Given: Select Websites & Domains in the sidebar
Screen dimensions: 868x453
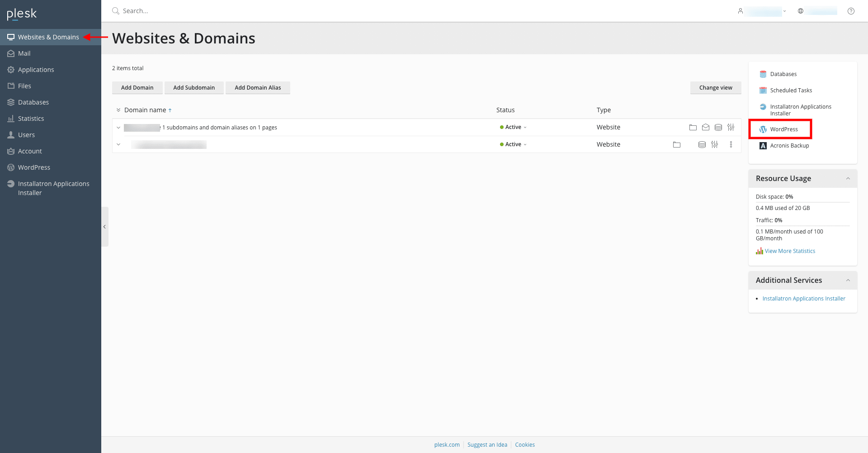Looking at the screenshot, I should click(x=51, y=37).
